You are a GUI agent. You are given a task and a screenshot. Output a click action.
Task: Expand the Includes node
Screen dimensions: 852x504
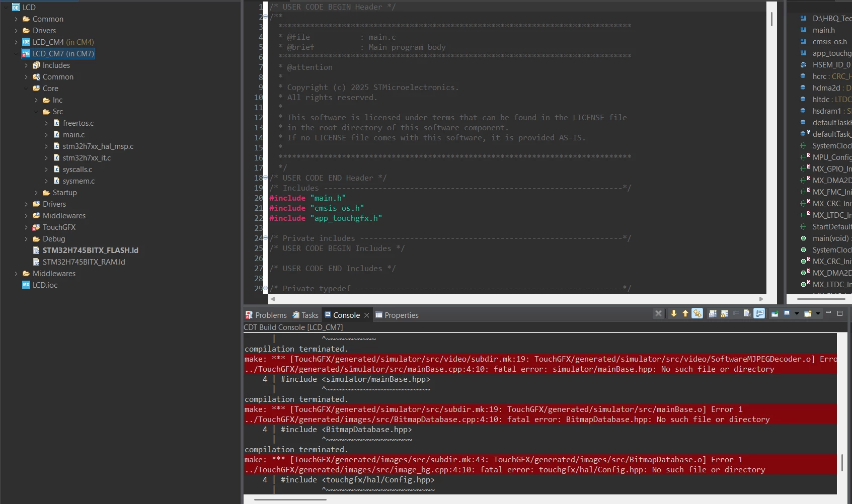(x=26, y=65)
